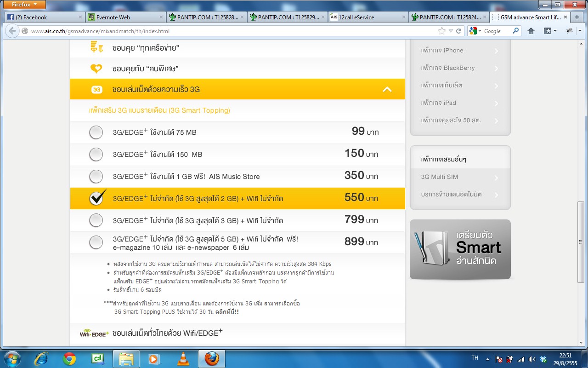Open VLC media player from the taskbar
588x368 pixels.
coord(183,359)
